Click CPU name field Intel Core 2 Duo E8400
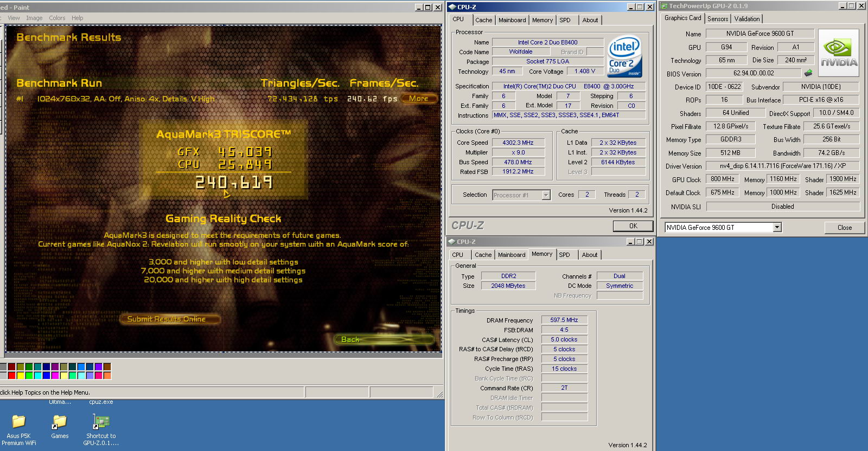The width and height of the screenshot is (868, 451). 547,42
